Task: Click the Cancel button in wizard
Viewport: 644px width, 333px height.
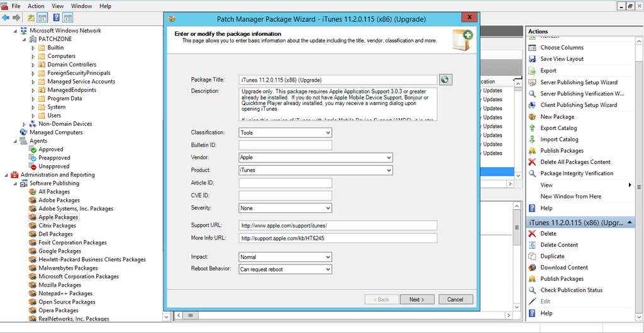Action: coord(455,299)
